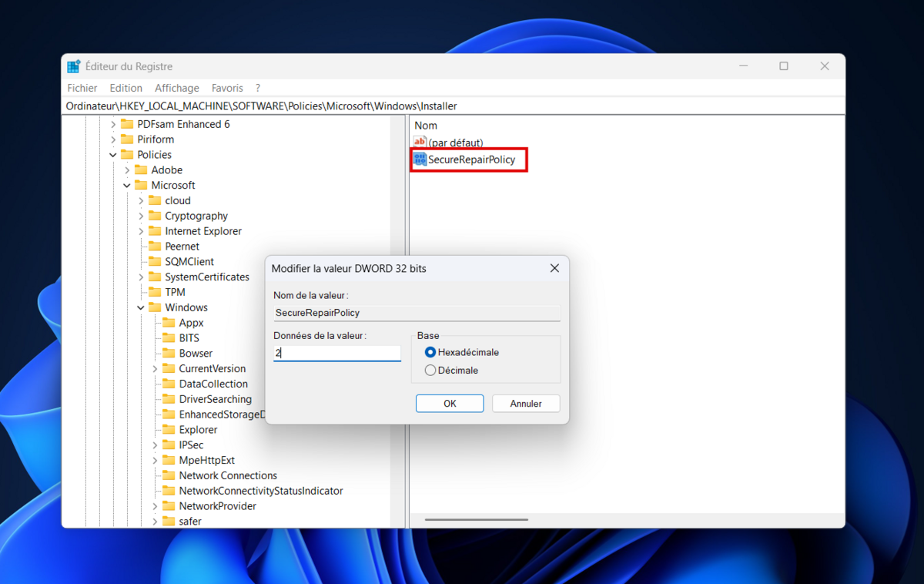Click the Cryptography folder icon
This screenshot has width=924, height=584.
pyautogui.click(x=155, y=216)
